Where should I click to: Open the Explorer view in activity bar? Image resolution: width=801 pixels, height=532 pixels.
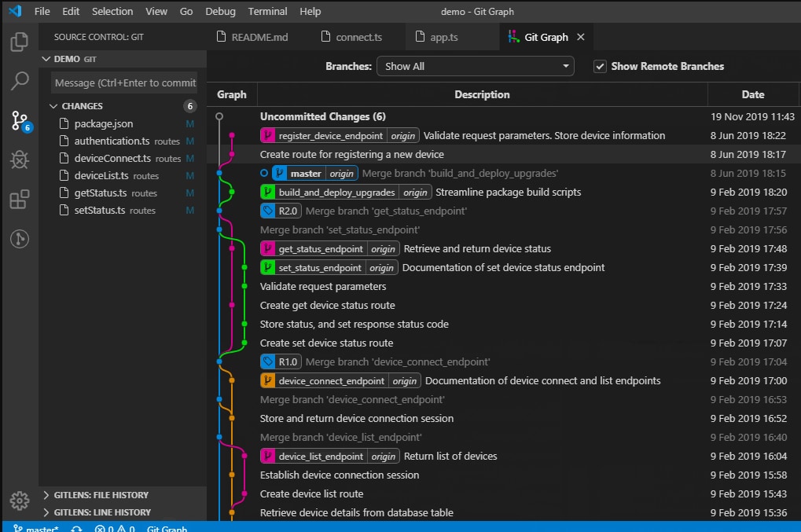pyautogui.click(x=20, y=42)
